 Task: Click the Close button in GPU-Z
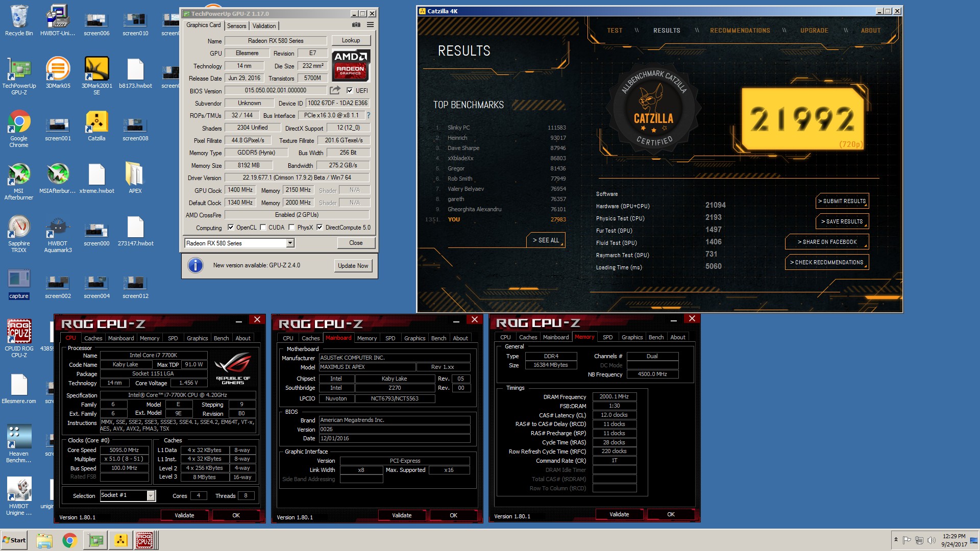coord(356,243)
